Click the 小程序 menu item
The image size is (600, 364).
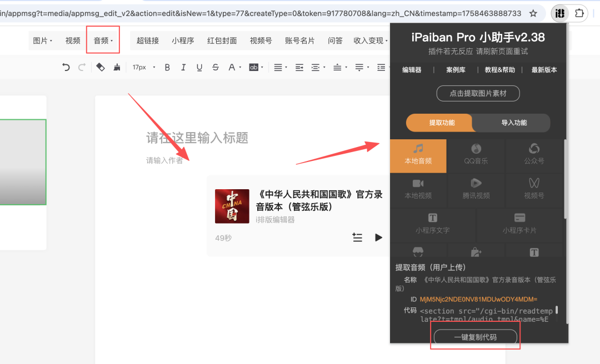pyautogui.click(x=183, y=41)
